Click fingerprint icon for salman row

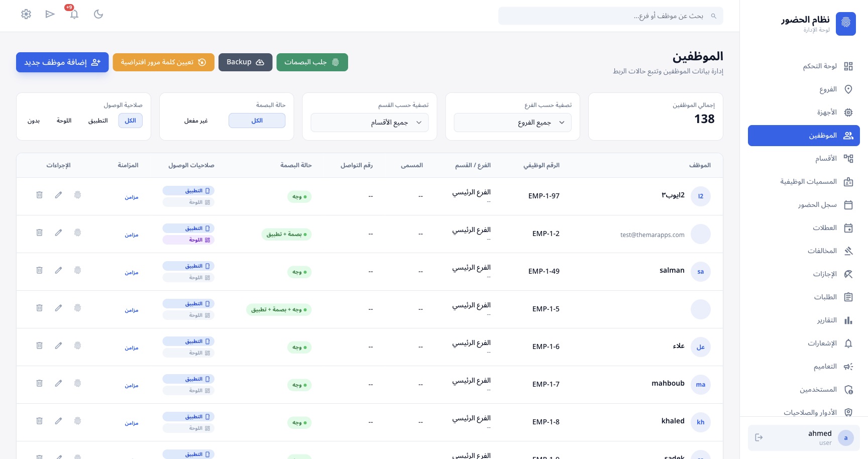[x=77, y=270]
